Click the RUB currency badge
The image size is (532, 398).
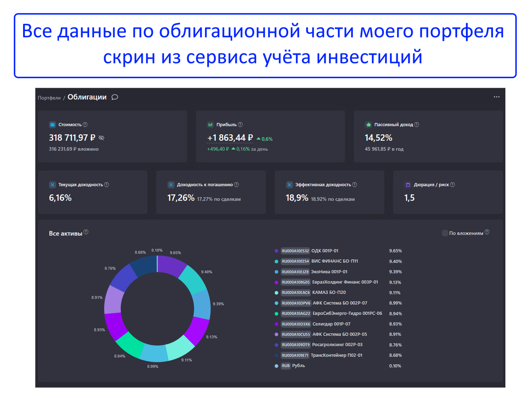pos(286,366)
